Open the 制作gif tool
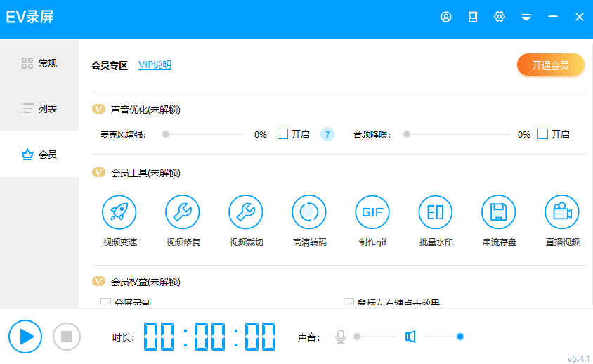The height and width of the screenshot is (364, 593). click(372, 212)
